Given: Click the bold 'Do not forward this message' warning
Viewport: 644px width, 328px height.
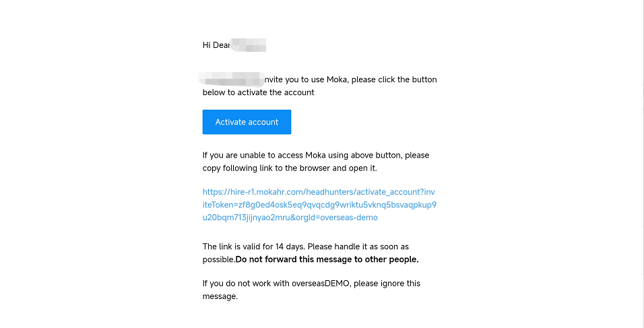Looking at the screenshot, I should [x=327, y=259].
